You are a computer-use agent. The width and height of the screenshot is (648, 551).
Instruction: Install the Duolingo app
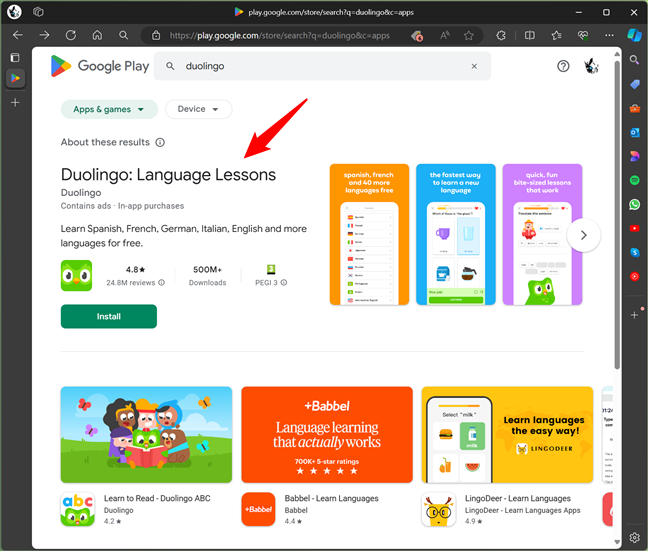[x=109, y=317]
